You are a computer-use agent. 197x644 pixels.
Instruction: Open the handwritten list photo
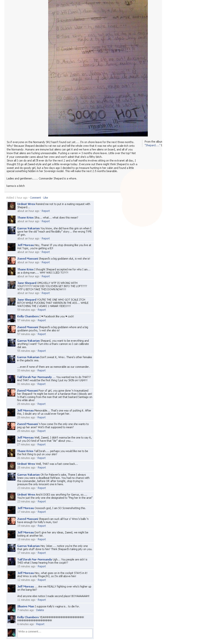pos(98,68)
